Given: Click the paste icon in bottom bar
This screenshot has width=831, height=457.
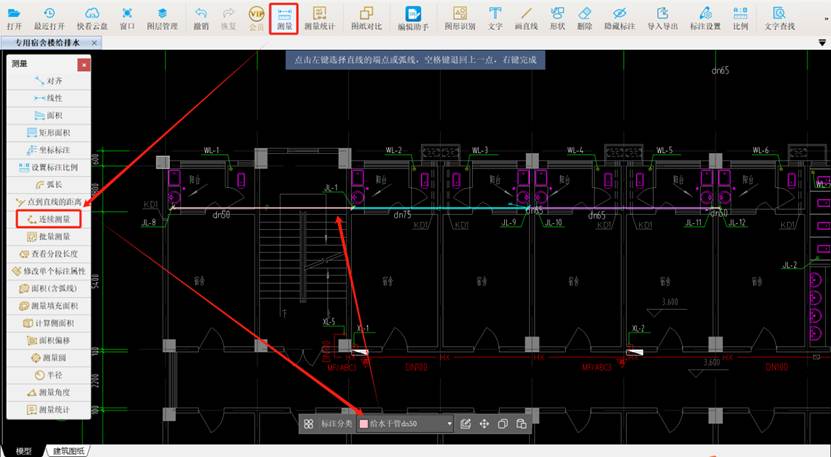Looking at the screenshot, I should click(521, 424).
